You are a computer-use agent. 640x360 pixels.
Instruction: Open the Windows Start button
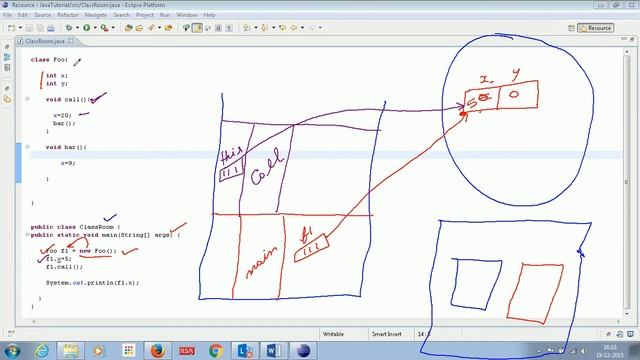12,351
